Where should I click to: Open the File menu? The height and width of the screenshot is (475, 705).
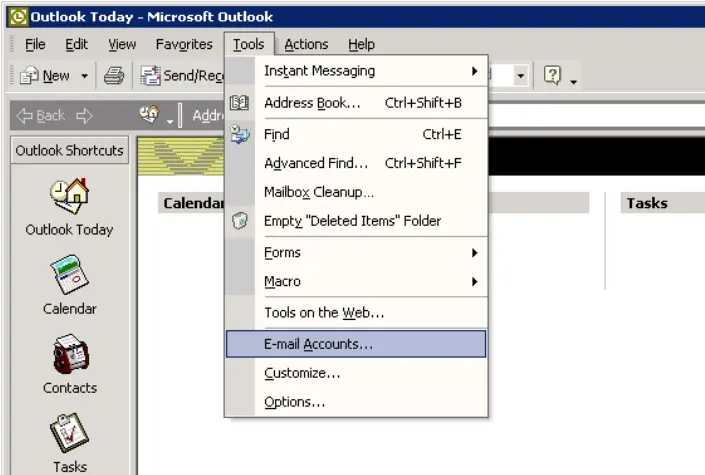[35, 45]
